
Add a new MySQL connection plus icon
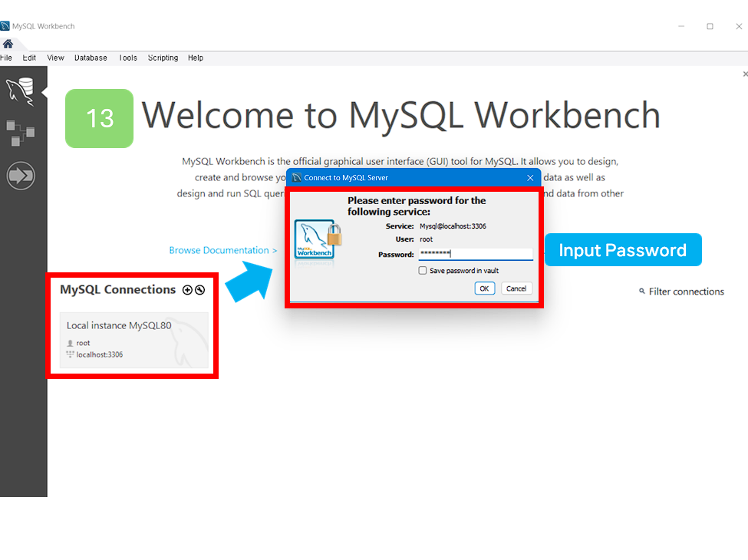point(187,290)
